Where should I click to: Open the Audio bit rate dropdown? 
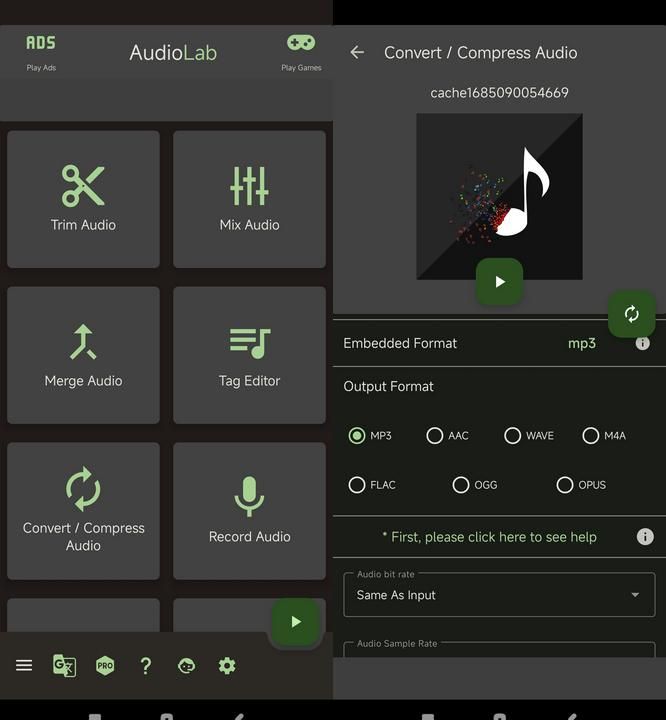[x=499, y=595]
